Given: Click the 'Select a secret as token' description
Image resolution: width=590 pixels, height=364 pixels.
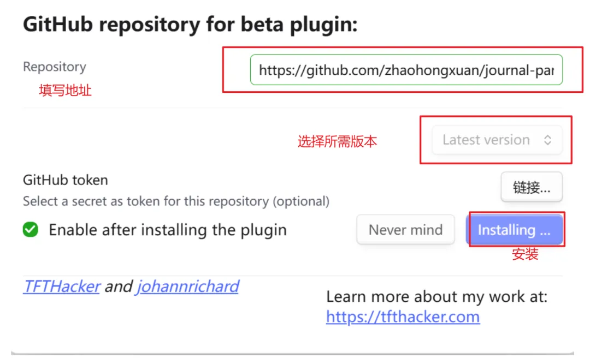Looking at the screenshot, I should click(176, 201).
